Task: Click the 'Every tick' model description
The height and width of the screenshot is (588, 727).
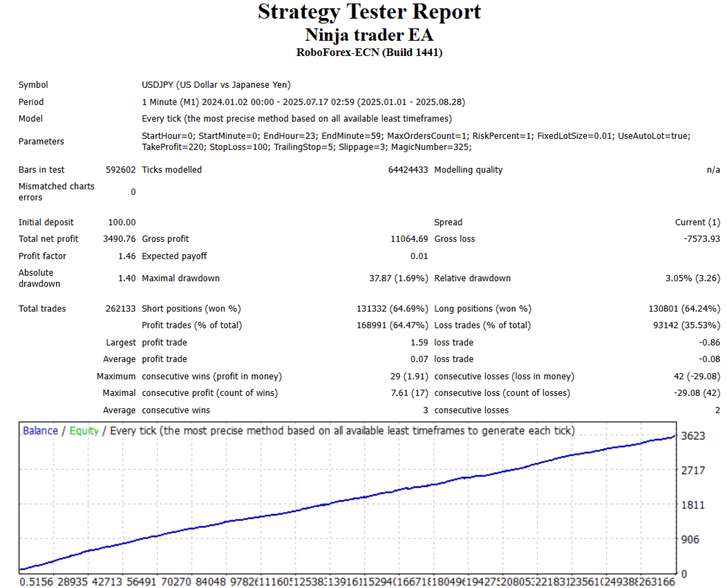Action: [x=296, y=119]
